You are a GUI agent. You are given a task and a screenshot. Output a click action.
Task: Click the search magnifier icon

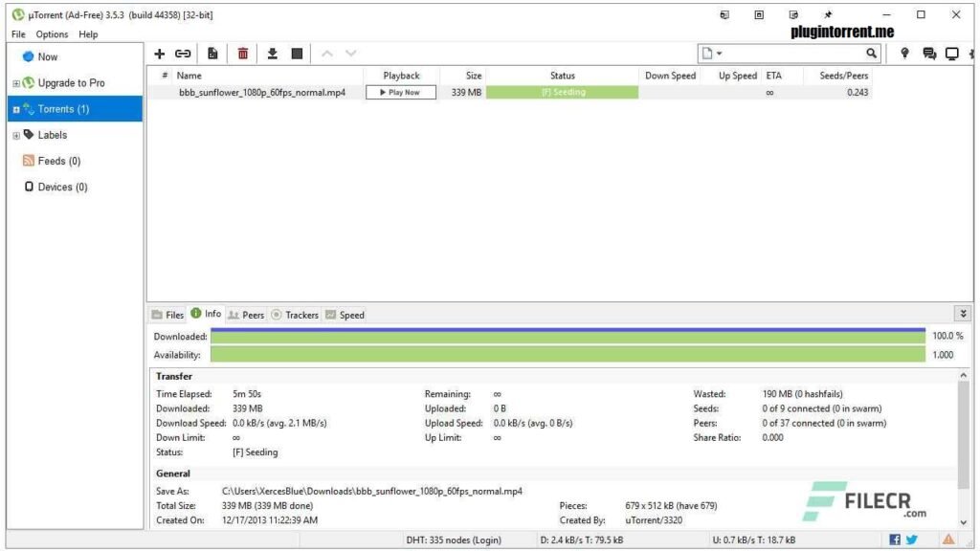coord(871,54)
